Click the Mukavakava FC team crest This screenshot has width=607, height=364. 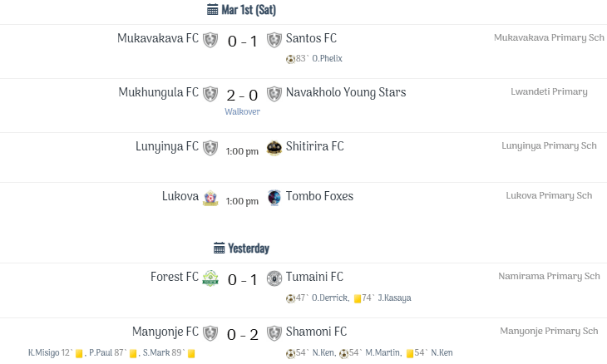[x=210, y=39]
